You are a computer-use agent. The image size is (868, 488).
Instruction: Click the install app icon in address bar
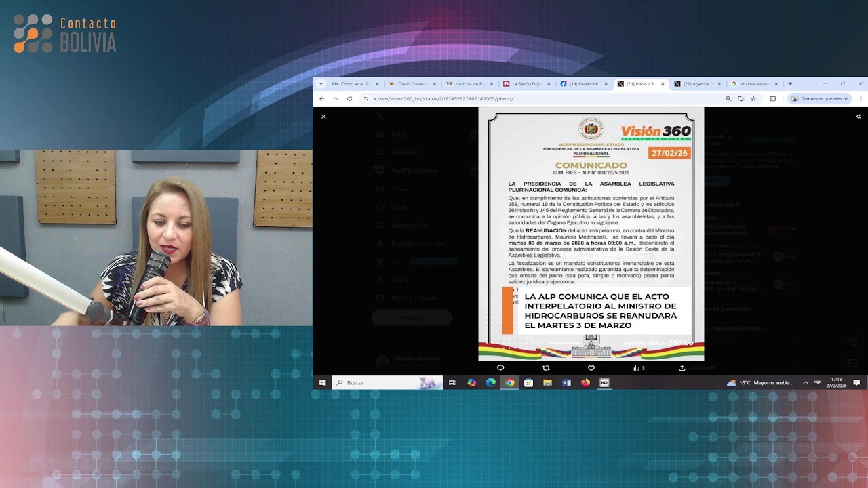coord(741,98)
